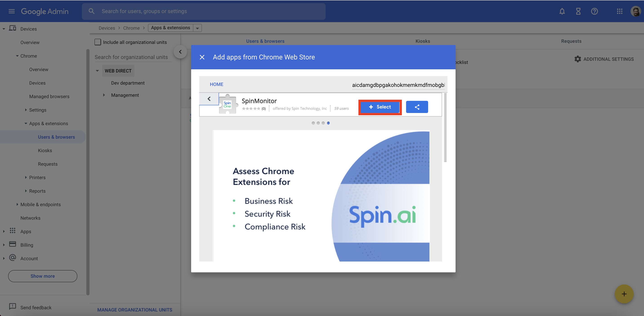Select the first carousel dot indicator
The width and height of the screenshot is (644, 316).
tap(313, 123)
